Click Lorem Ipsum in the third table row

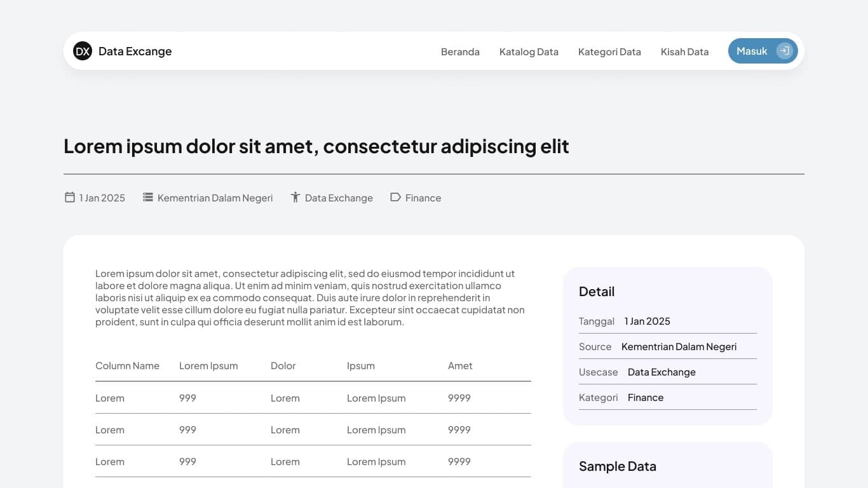[x=376, y=461]
